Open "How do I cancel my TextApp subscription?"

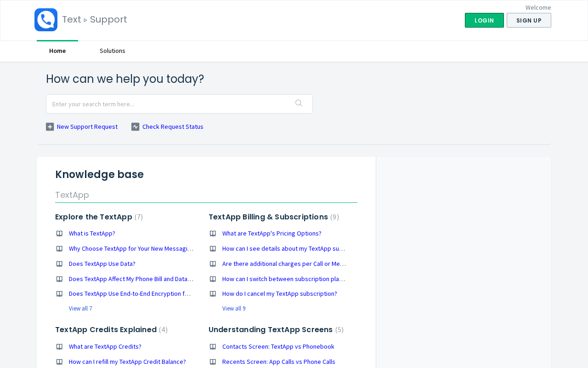279,294
